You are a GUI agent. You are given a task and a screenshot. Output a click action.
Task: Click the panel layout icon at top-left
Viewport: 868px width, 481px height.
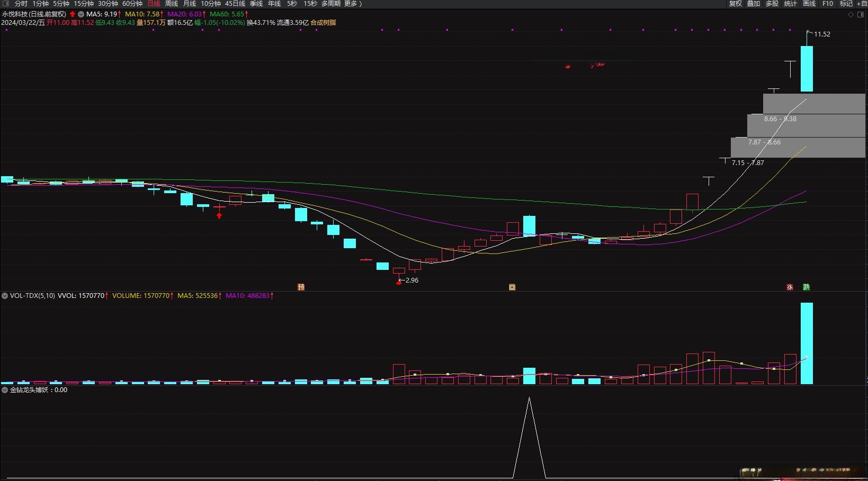click(x=6, y=4)
